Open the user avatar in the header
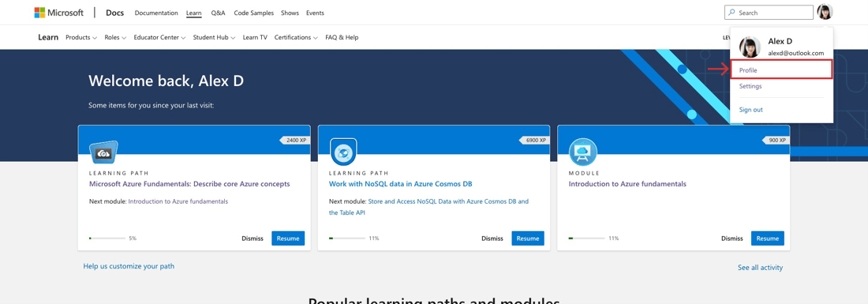 point(825,12)
